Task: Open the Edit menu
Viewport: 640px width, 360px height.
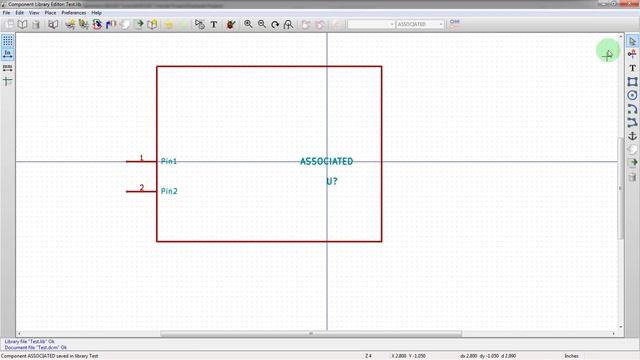Action: click(x=19, y=13)
